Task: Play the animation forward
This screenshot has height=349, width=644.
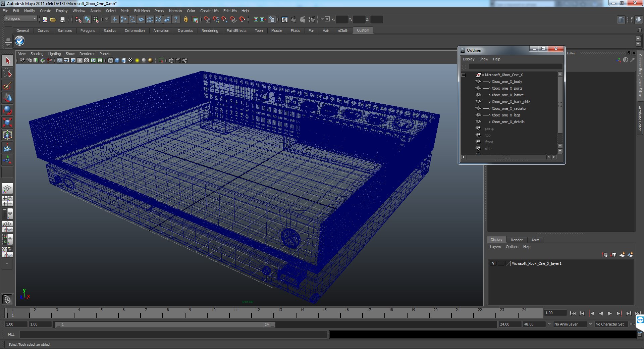Action: (610, 313)
